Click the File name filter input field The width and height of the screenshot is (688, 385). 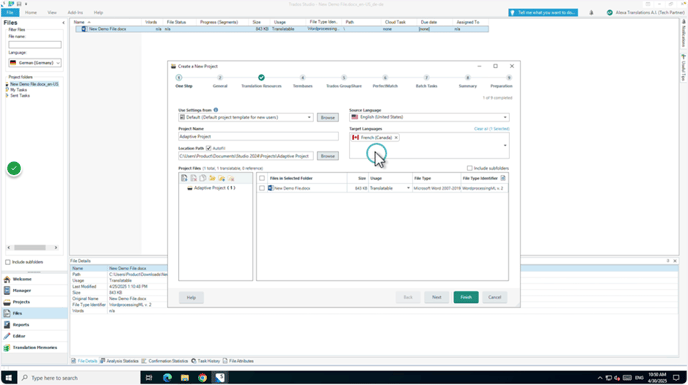click(35, 44)
